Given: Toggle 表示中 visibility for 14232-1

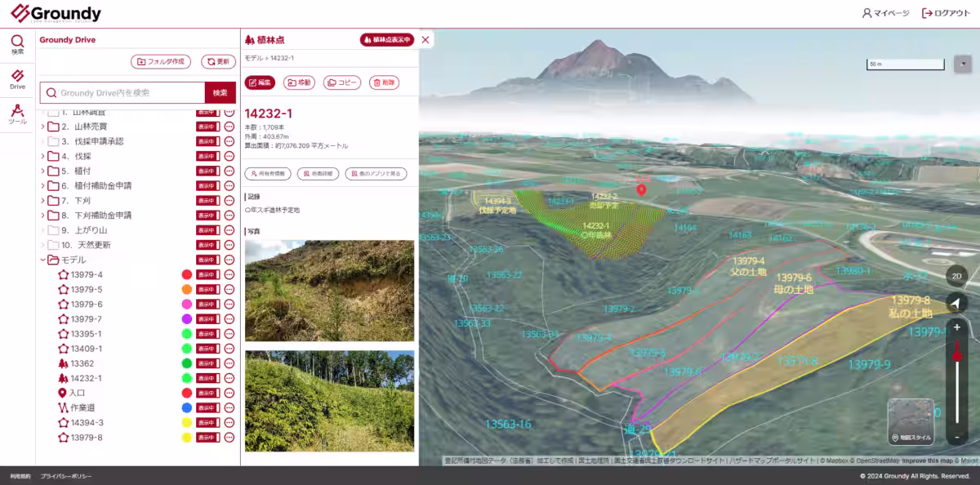Looking at the screenshot, I should [x=207, y=378].
